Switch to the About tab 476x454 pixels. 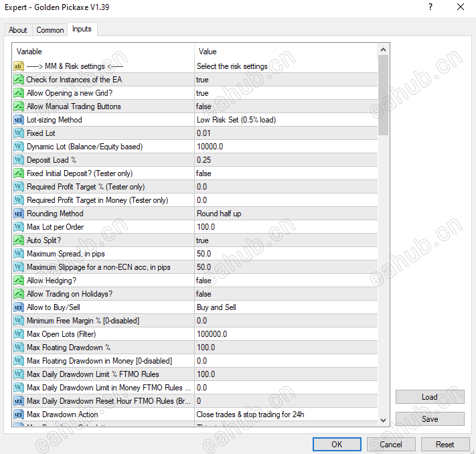tap(18, 30)
